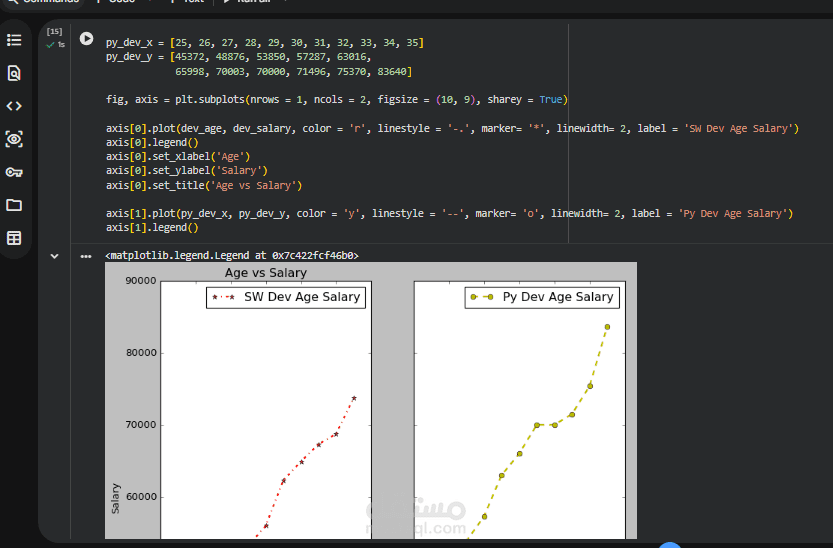The height and width of the screenshot is (548, 833).
Task: Click the axis[0].set_ylabel('Salary') line
Action: (x=186, y=170)
